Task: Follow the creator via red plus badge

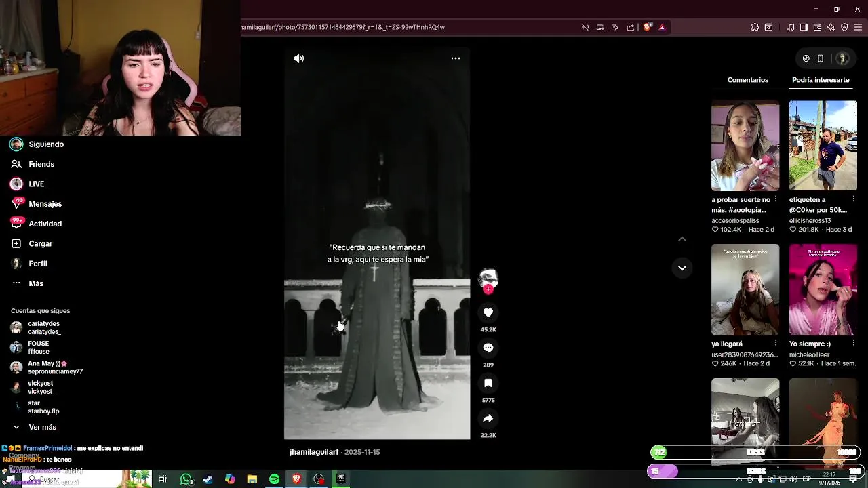Action: (x=488, y=289)
